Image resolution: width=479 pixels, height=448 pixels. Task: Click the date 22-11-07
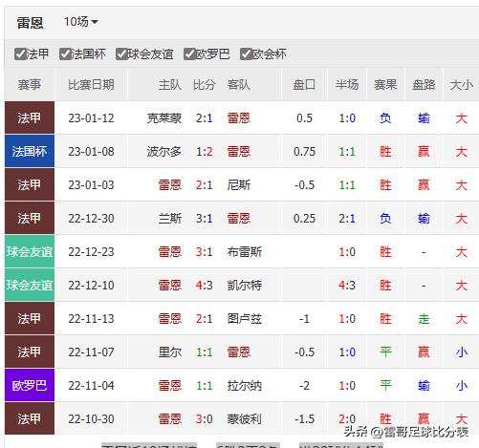tap(91, 352)
